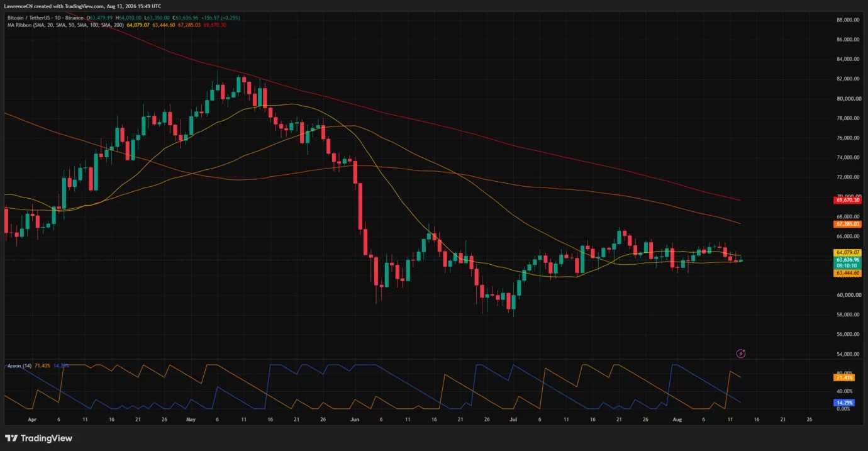This screenshot has width=868, height=451.
Task: Click the 76,000.00 price scale label
Action: tap(848, 138)
